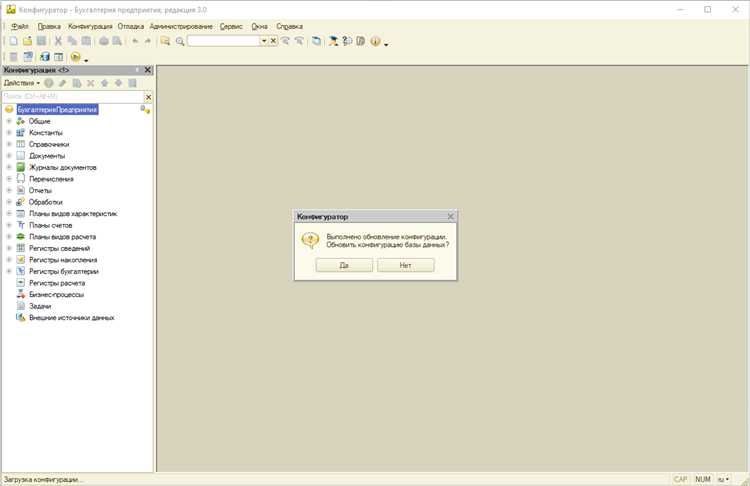Open the dropdown arrow next to debug icon
This screenshot has width=750, height=486.
(x=86, y=60)
